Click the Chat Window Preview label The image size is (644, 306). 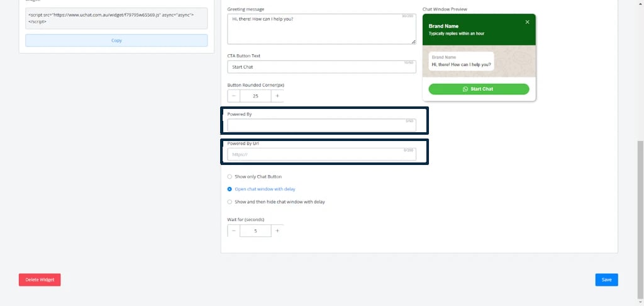click(445, 9)
